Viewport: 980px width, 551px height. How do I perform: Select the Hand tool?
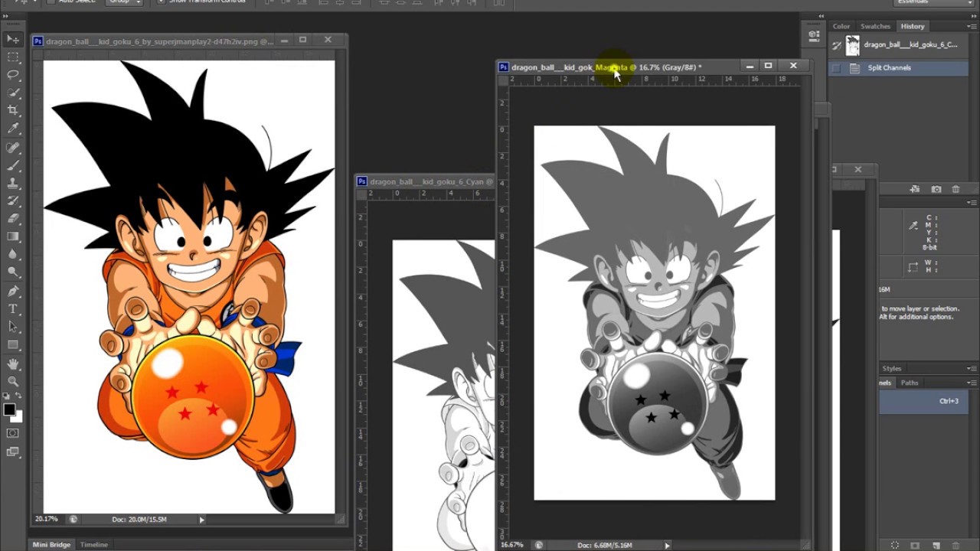coord(13,364)
